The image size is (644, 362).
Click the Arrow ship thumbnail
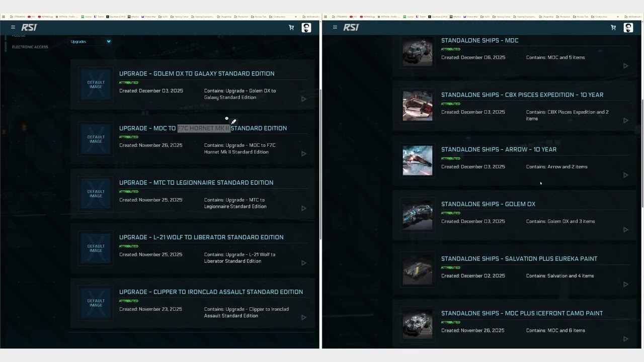417,160
